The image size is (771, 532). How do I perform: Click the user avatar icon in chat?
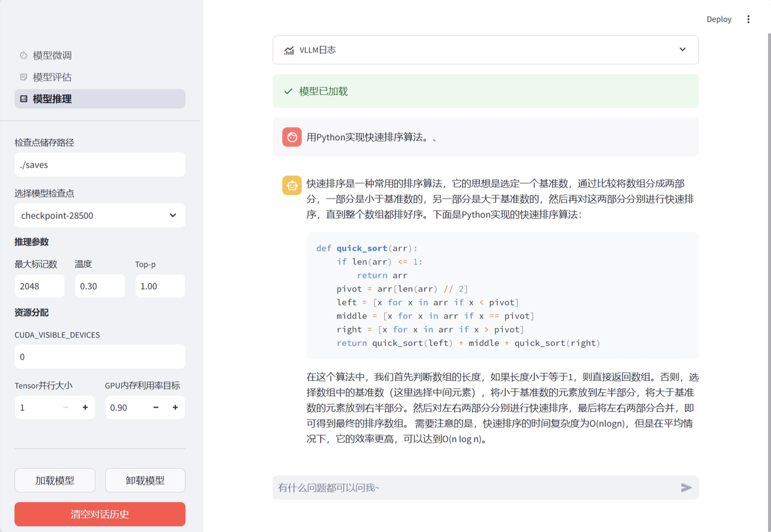(x=292, y=137)
